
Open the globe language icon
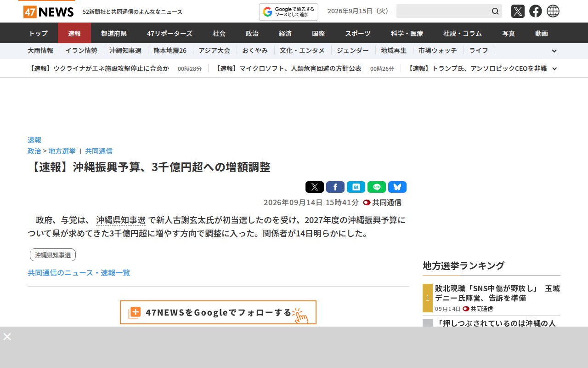pyautogui.click(x=553, y=11)
